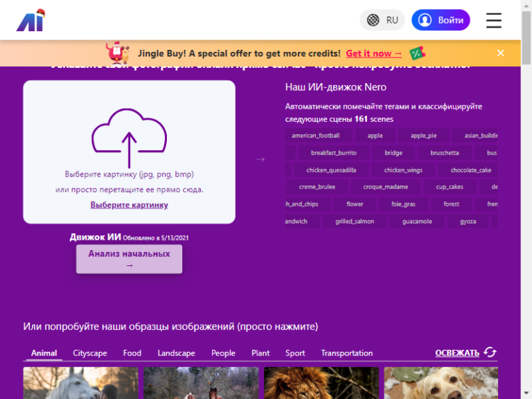Open the RU language selector
The height and width of the screenshot is (399, 532).
(382, 20)
